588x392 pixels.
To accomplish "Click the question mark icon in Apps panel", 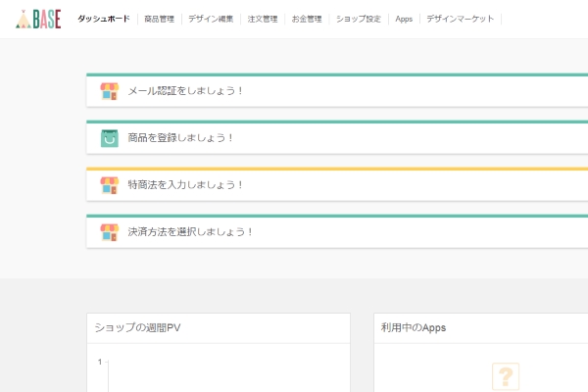I will pos(505,376).
